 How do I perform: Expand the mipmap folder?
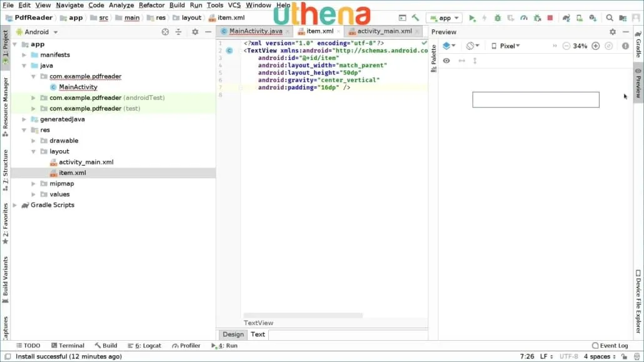pyautogui.click(x=33, y=184)
